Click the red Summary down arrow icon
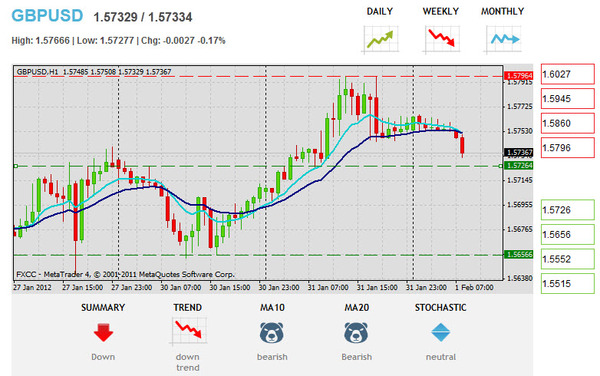Screen dimensions: 600x376 103,332
